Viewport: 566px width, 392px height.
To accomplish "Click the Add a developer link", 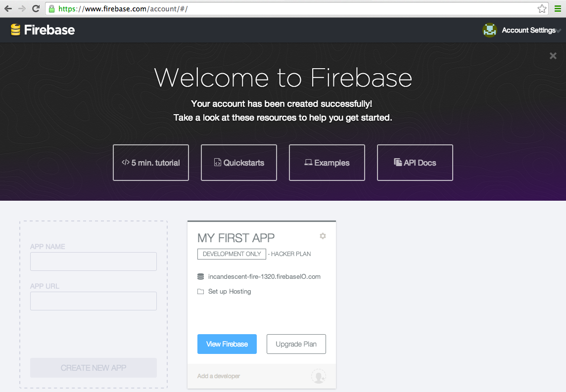I will [x=218, y=376].
